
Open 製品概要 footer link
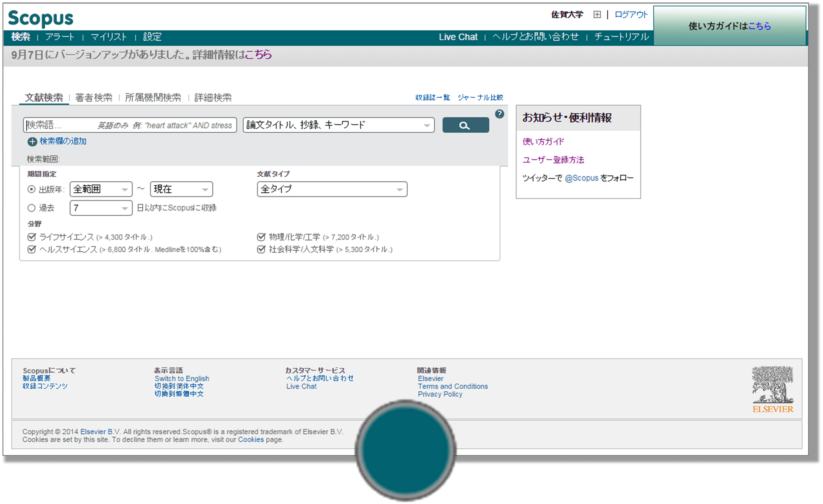[x=37, y=378]
